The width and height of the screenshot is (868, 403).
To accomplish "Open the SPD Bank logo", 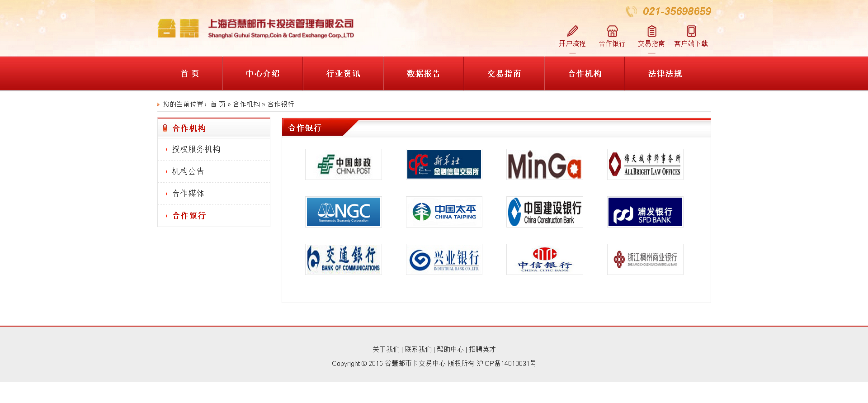I will coord(645,212).
